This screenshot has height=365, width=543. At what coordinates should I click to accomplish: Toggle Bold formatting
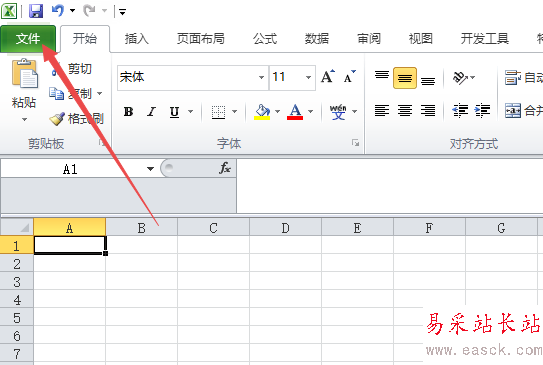click(x=128, y=112)
